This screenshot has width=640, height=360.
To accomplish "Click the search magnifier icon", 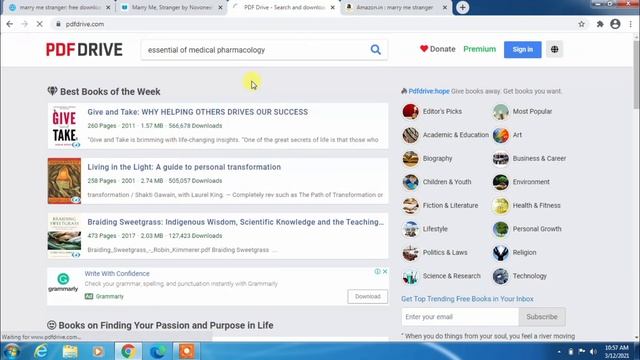I will (376, 50).
